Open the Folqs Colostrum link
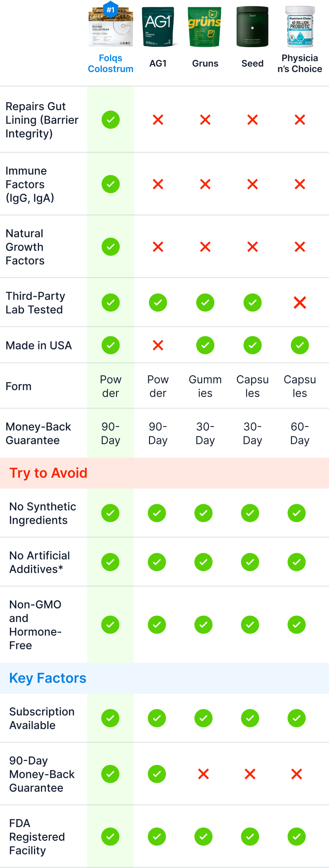The width and height of the screenshot is (329, 868). 111,64
